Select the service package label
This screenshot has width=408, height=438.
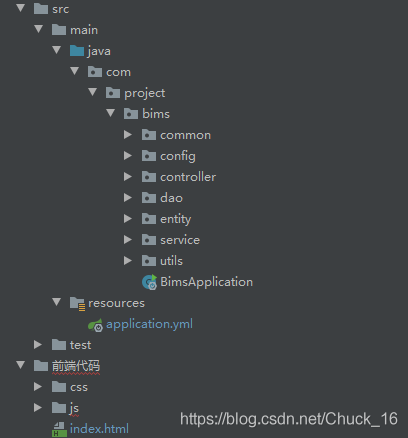tap(180, 240)
